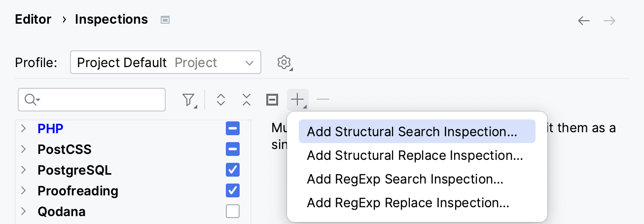Viewport: 644px width, 224px height.
Task: Toggle the PHP inspections checkbox
Action: point(232,129)
